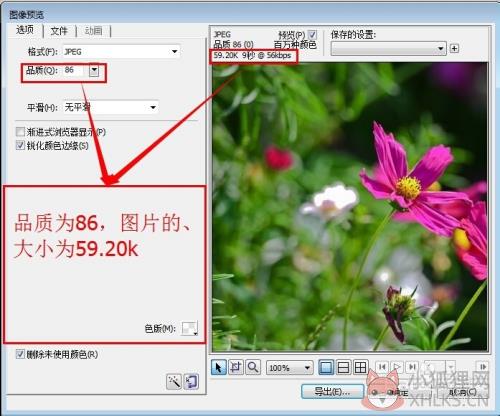Switch to the 文件 tab
500x416 pixels.
[59, 31]
